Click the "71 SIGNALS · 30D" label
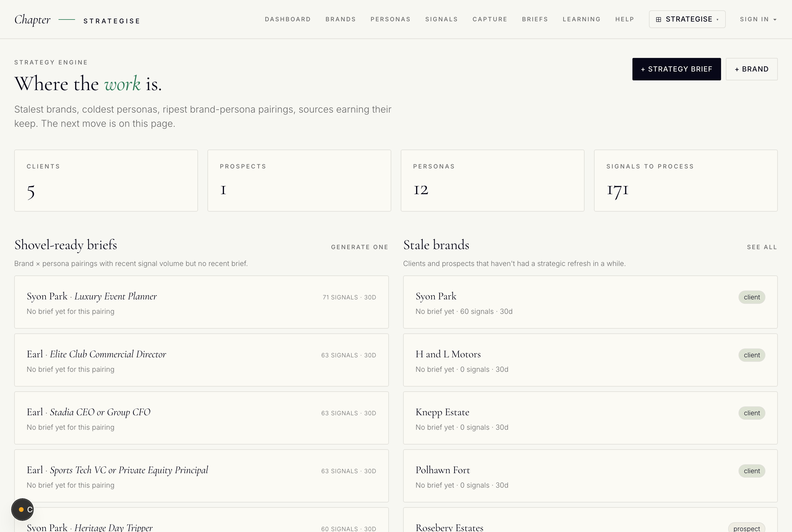 (349, 297)
